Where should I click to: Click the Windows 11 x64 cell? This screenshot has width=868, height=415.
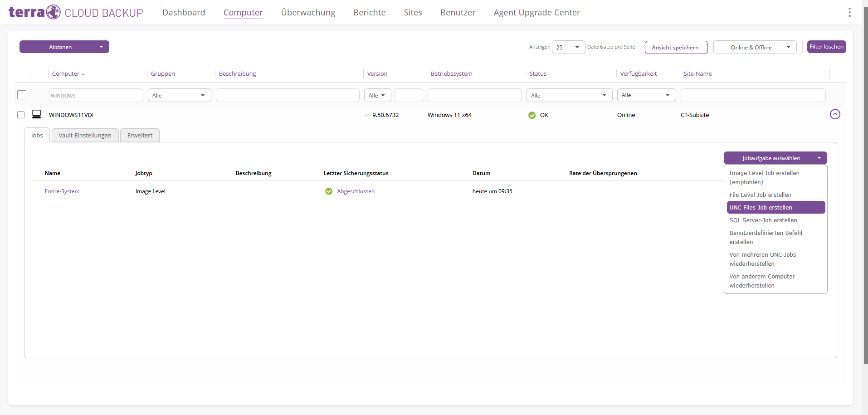(449, 115)
